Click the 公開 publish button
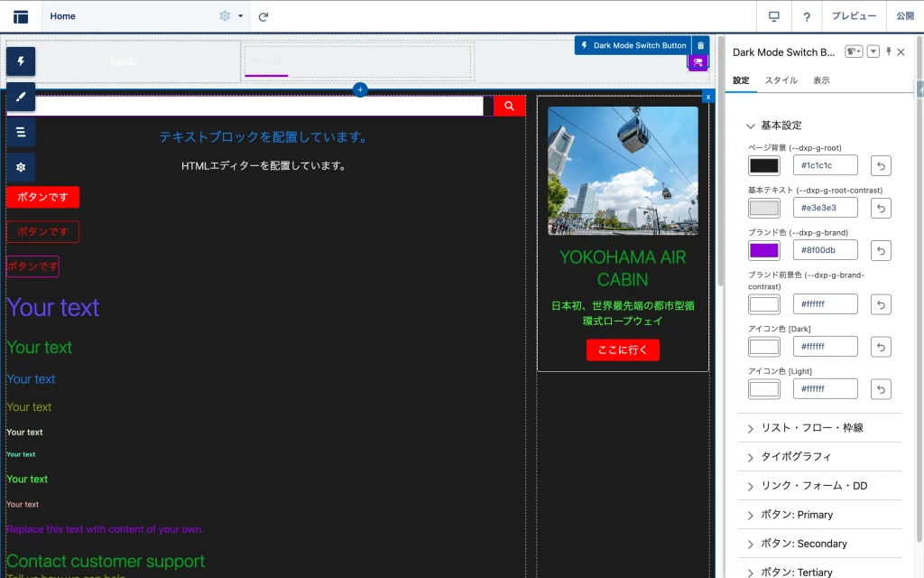The height and width of the screenshot is (578, 924). 905,16
